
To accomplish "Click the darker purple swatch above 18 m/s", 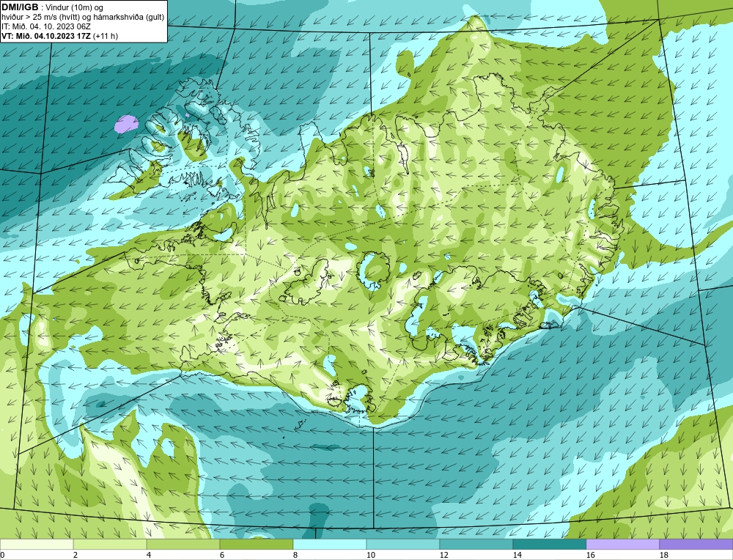I will click(696, 544).
